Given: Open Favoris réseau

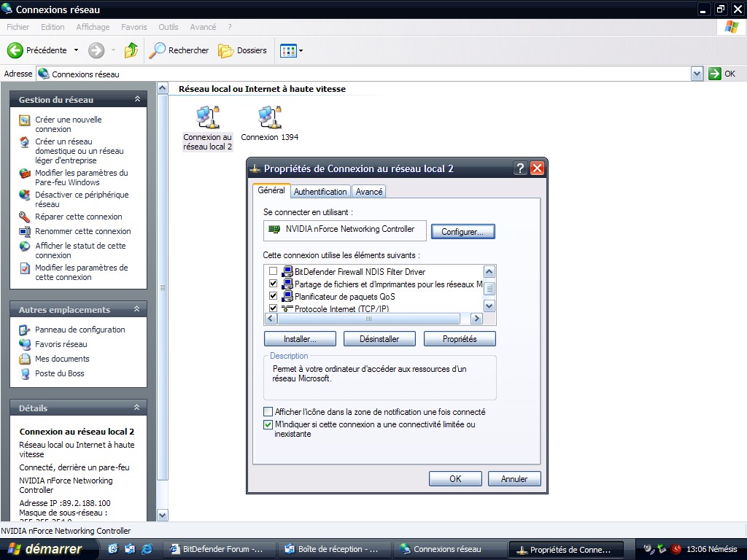Looking at the screenshot, I should (x=61, y=344).
